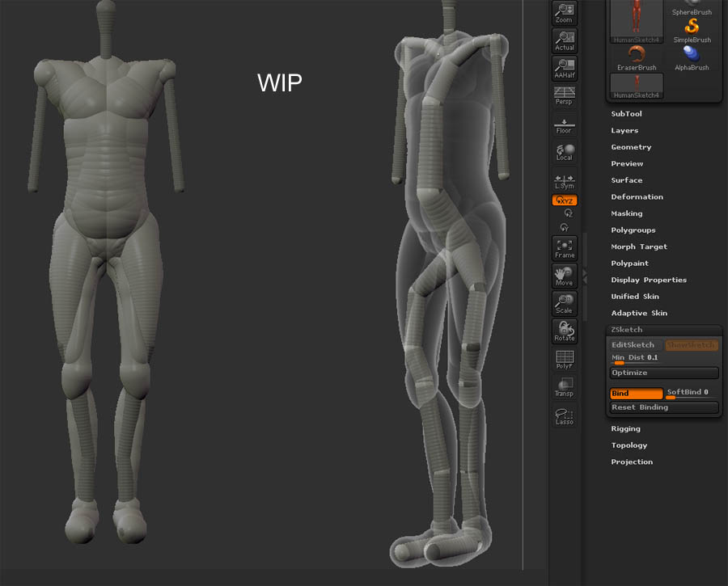The height and width of the screenshot is (586, 728).
Task: Enable Transp transparency mode
Action: (564, 386)
